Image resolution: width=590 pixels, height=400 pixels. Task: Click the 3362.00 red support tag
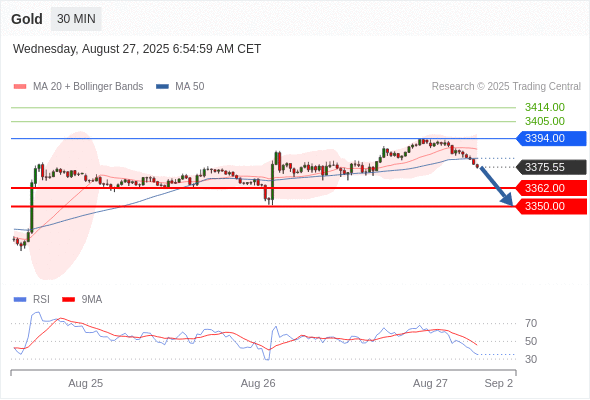click(x=551, y=188)
